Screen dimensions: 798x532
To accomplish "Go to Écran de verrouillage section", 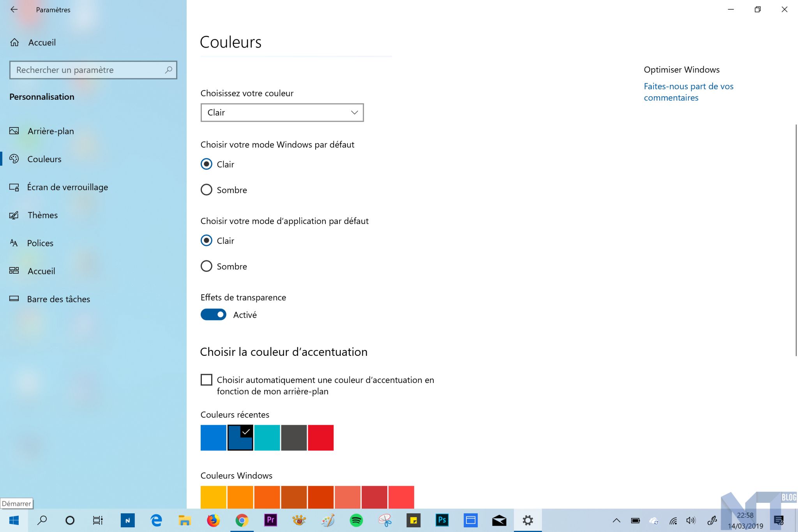I will tap(67, 187).
